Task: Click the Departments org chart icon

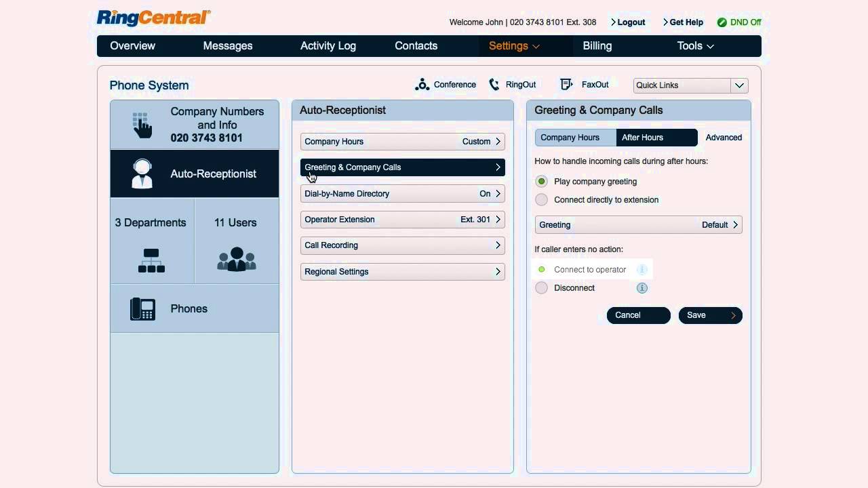Action: coord(151,260)
